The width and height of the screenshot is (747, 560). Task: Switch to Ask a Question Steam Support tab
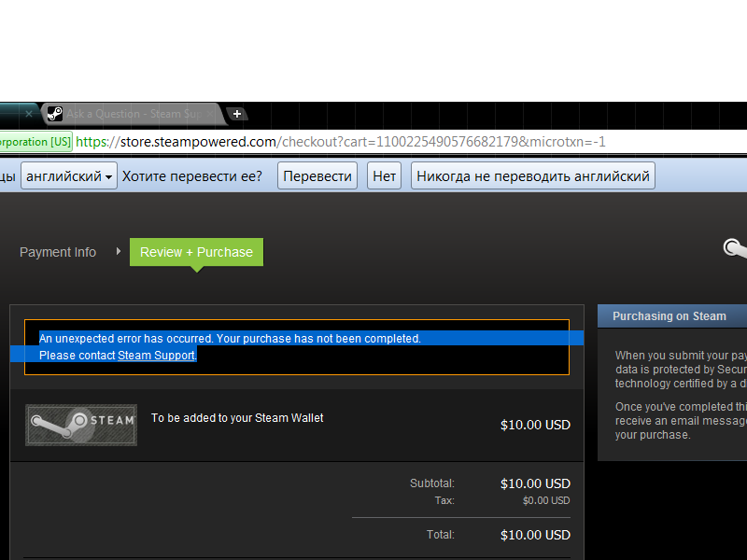[x=134, y=114]
